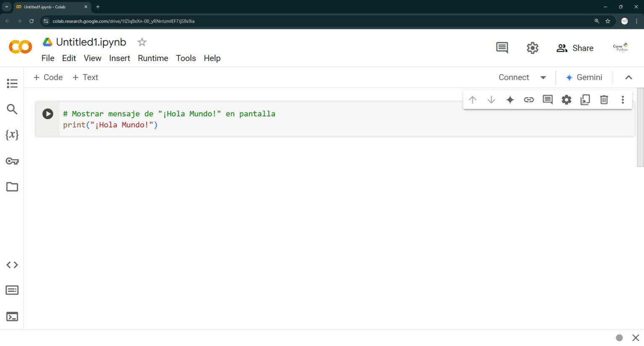
Task: Open the Connect dropdown arrow
Action: (543, 77)
